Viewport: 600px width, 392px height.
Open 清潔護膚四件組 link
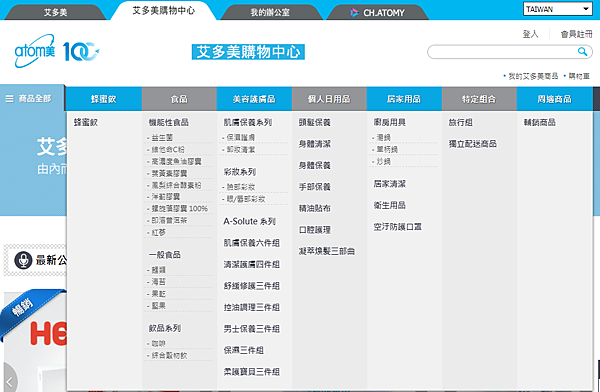click(252, 264)
